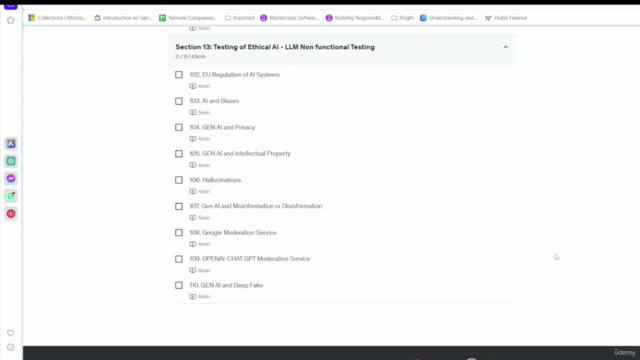Check lecture 110 GEN AI and Deep Fake
This screenshot has width=640, height=360.
179,285
